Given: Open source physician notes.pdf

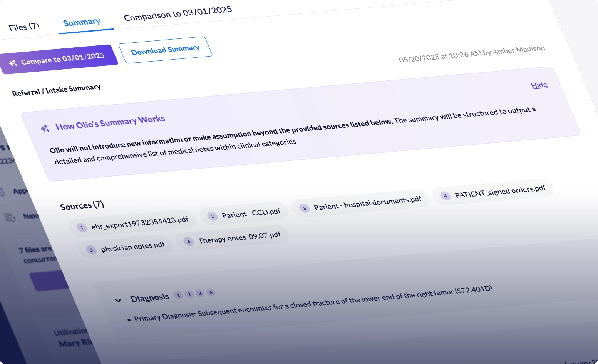Looking at the screenshot, I should point(126,247).
